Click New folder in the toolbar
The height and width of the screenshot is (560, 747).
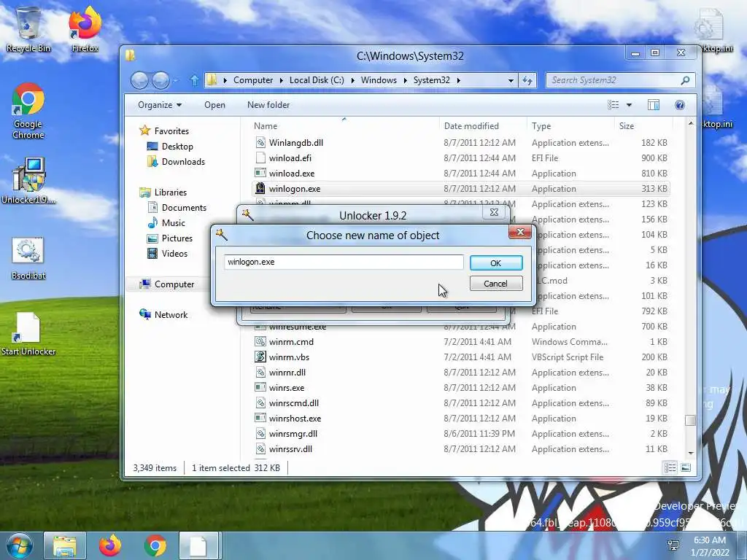[268, 105]
